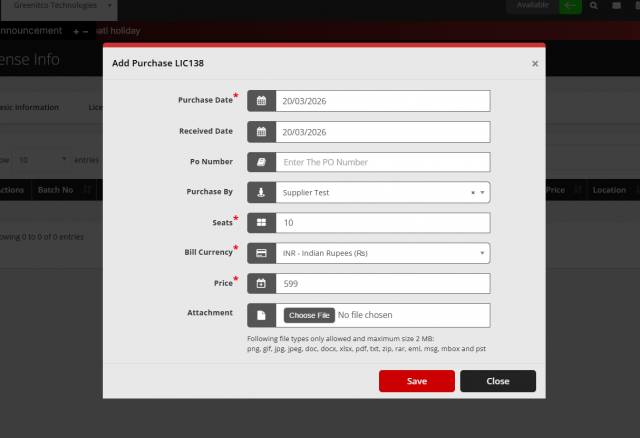640x438 pixels.
Task: Click the icon beside Price field
Action: pos(261,284)
